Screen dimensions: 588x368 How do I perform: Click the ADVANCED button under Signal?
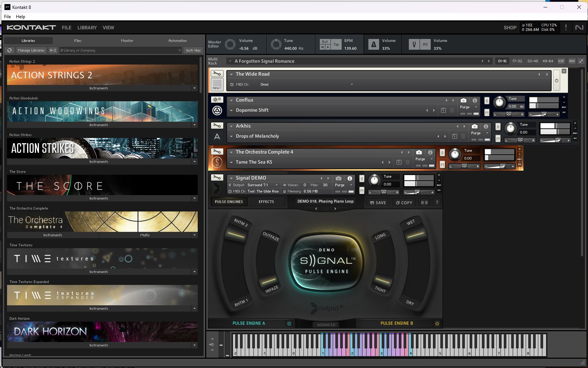click(x=326, y=325)
